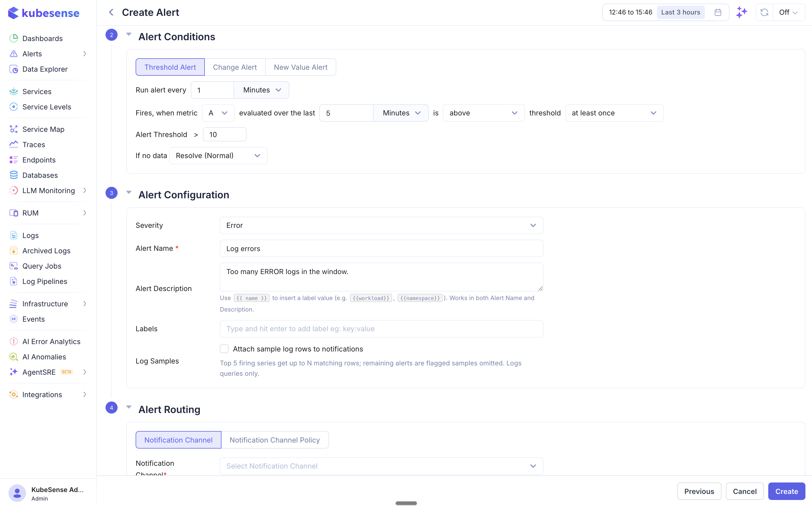Enable attach sample log rows checkbox
Image resolution: width=812 pixels, height=506 pixels.
pyautogui.click(x=224, y=349)
